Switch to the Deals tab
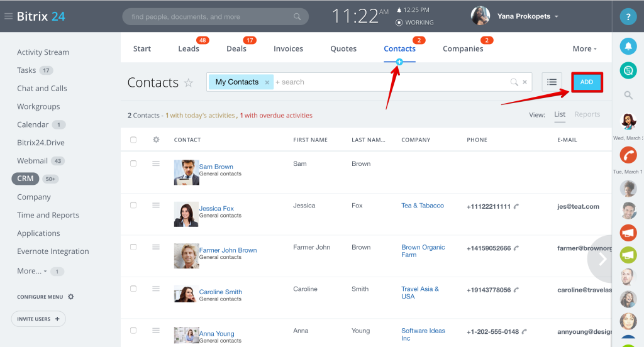This screenshot has width=644, height=347. click(x=236, y=48)
